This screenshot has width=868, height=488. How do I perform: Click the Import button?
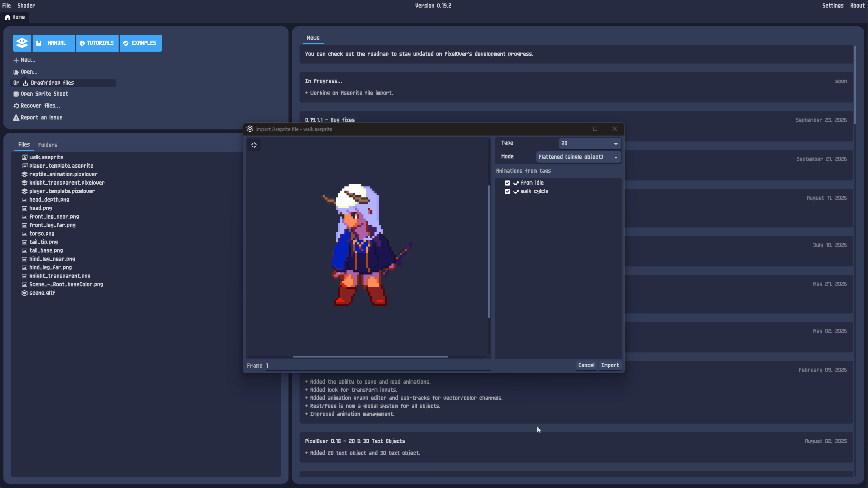610,366
